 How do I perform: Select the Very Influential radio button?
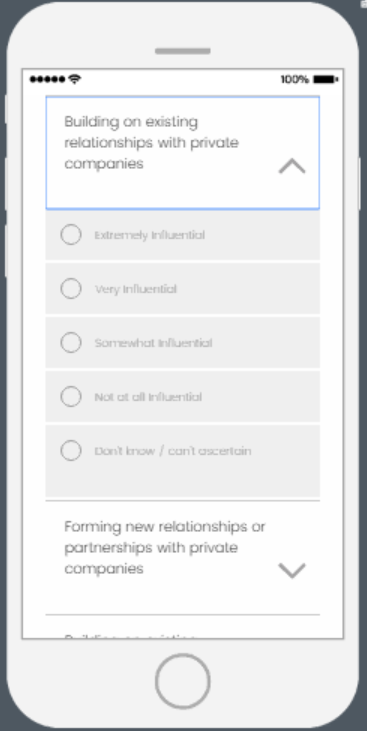pyautogui.click(x=71, y=289)
